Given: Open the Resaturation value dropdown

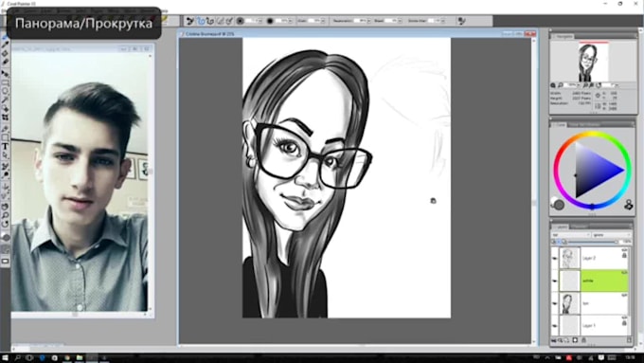Looking at the screenshot, I should [368, 21].
